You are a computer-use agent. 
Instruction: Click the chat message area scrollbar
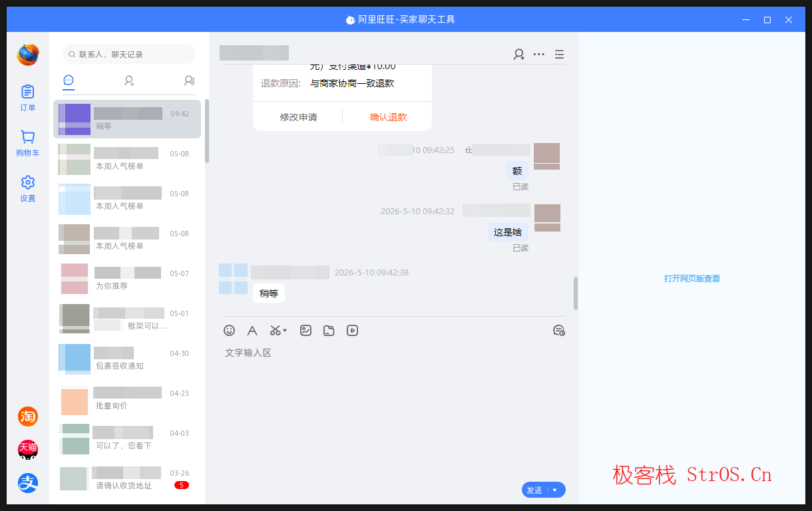(576, 293)
